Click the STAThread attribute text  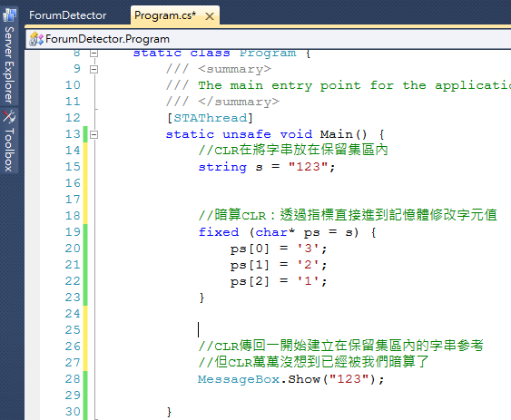click(211, 118)
